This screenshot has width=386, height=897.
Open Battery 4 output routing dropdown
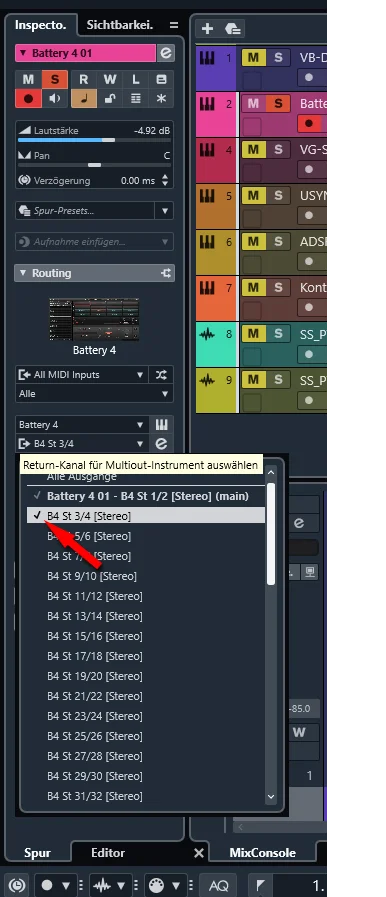[81, 425]
